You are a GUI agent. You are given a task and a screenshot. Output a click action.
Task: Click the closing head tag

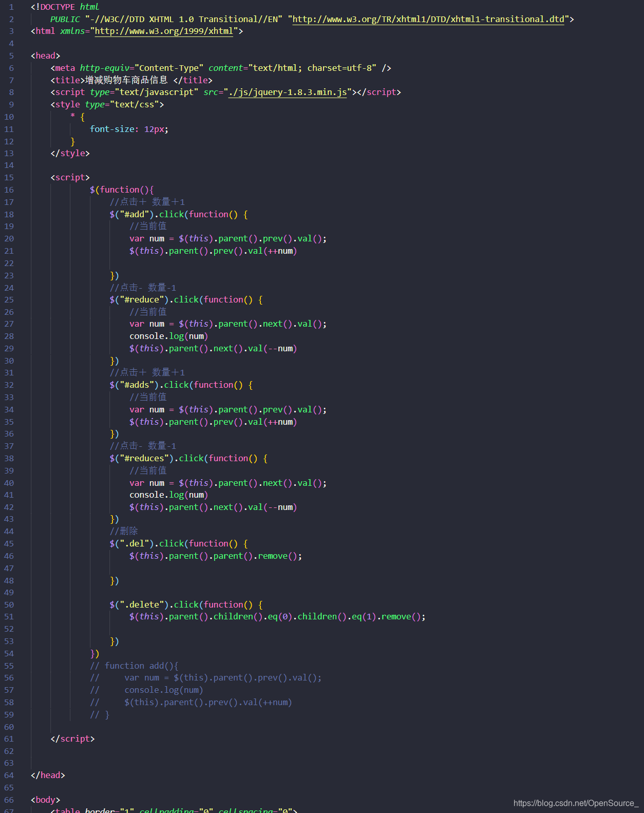click(48, 775)
